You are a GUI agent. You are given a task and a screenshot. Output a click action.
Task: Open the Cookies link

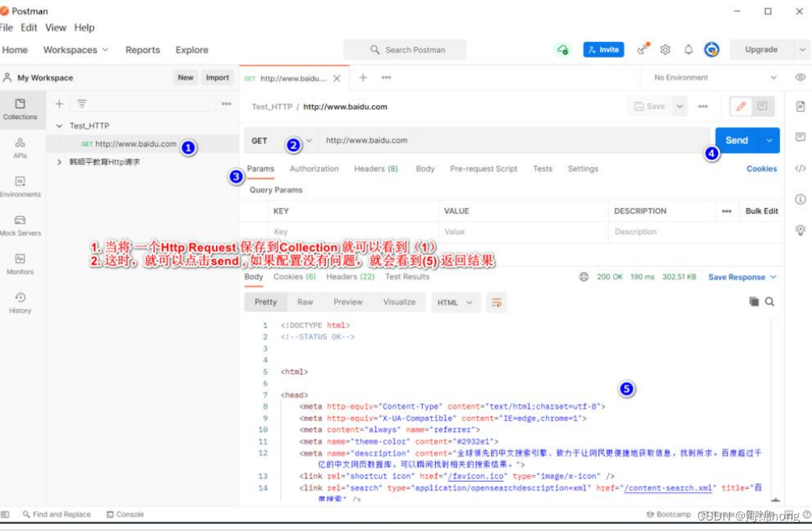(761, 169)
